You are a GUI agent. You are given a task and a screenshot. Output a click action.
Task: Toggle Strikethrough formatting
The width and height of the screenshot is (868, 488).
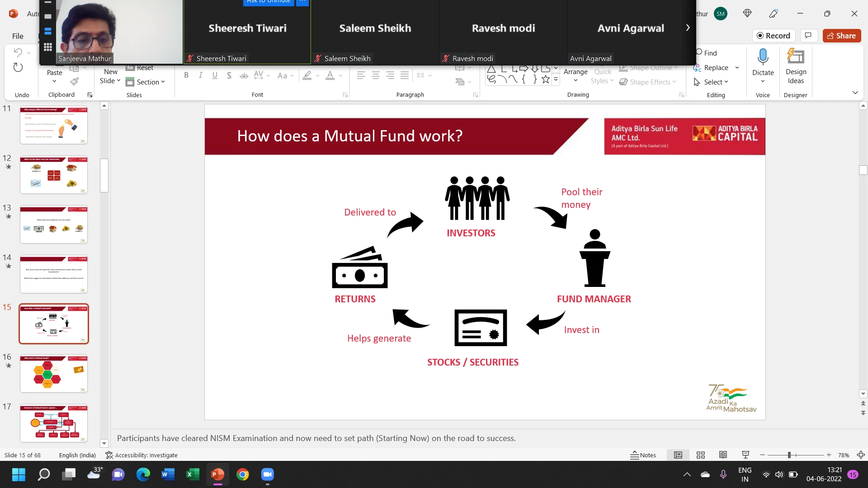click(244, 75)
